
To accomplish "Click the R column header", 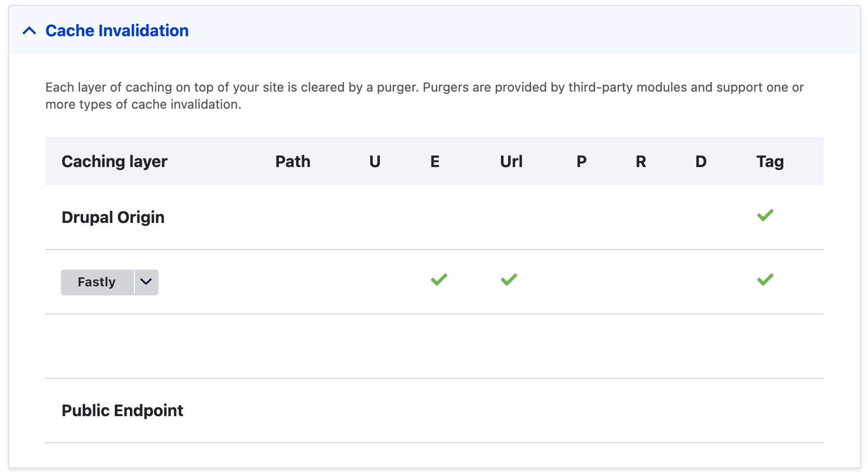I will click(641, 162).
